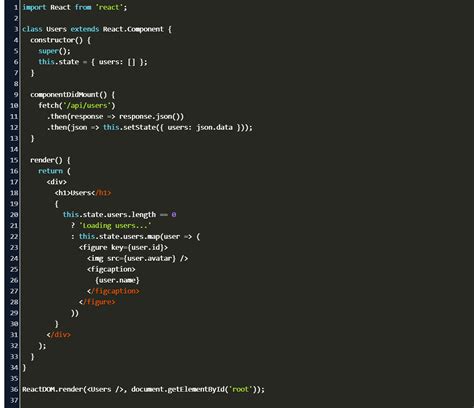
Task: Click 'class' keyword on line 3
Action: pos(32,29)
